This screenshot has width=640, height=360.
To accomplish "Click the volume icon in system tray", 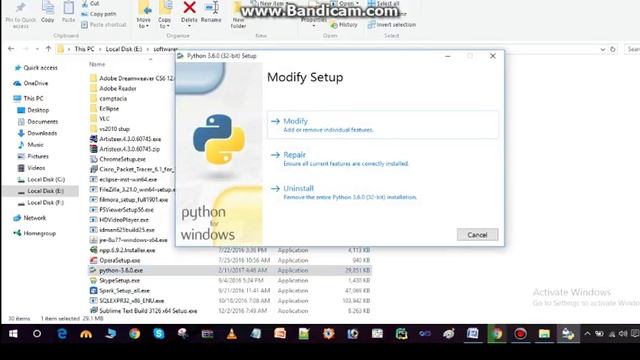I will point(623,334).
